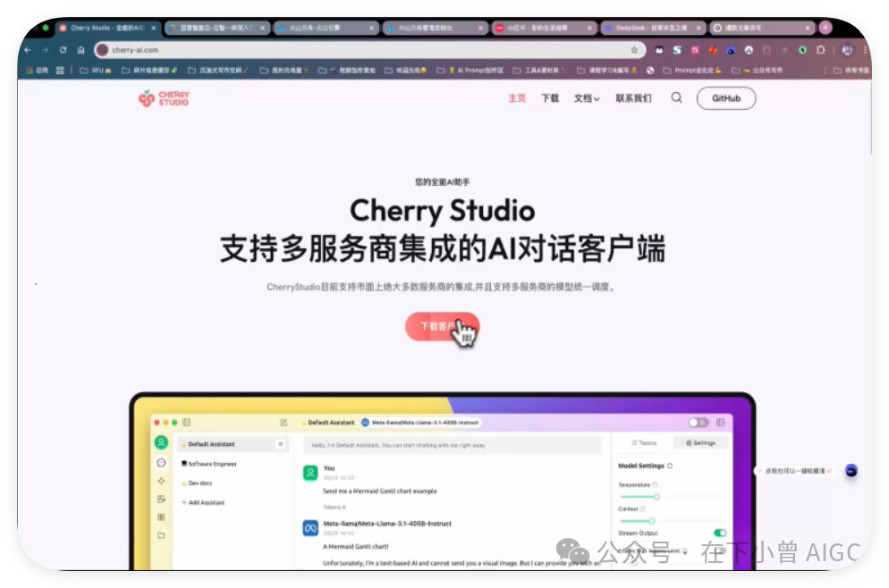Screen dimensions: 889x588
Task: Adjust the Context slider handle
Action: (651, 521)
